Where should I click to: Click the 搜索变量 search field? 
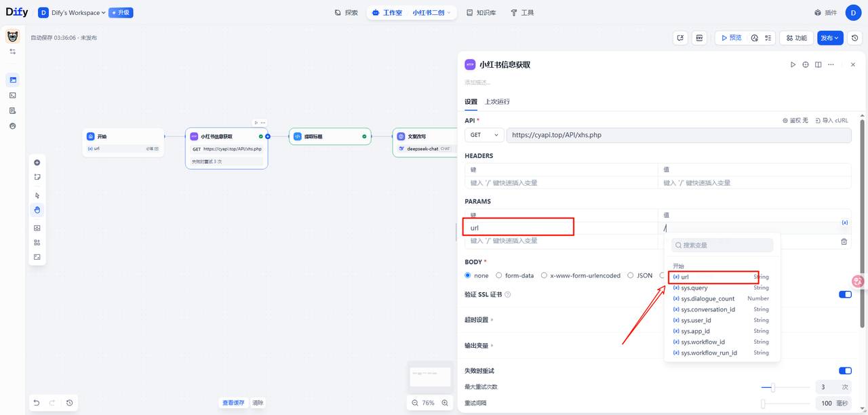coord(722,245)
